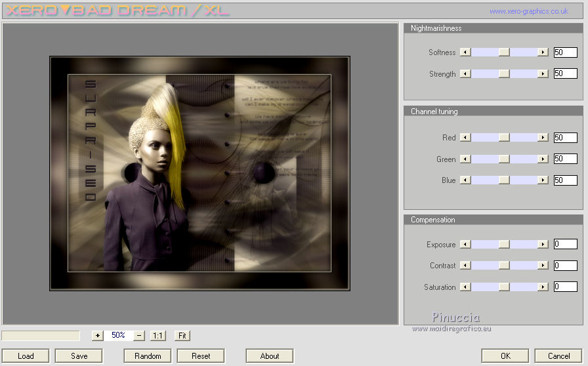Randomize settings with Random button
Viewport: 588px width, 366px height.
(148, 356)
